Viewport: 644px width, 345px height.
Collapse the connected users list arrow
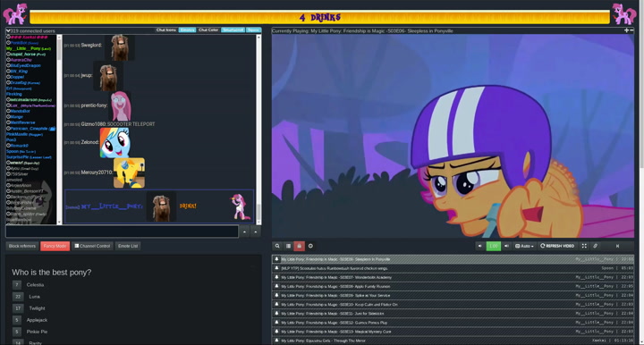pos(8,30)
